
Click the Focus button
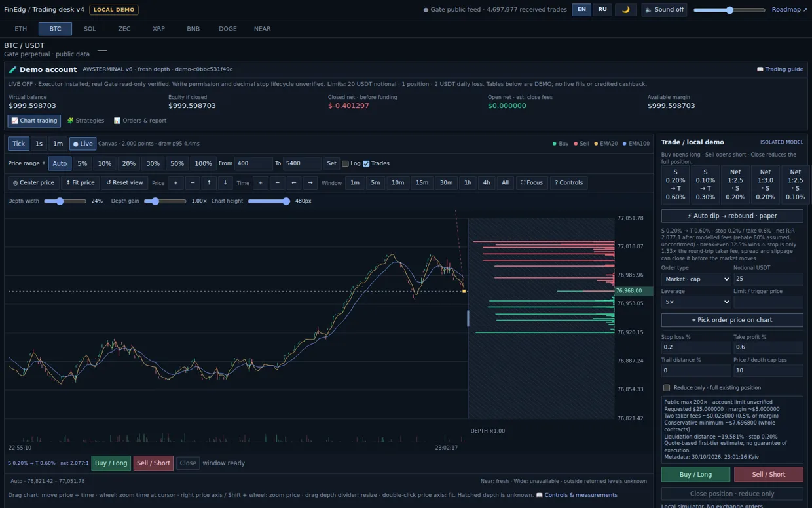[x=532, y=183]
